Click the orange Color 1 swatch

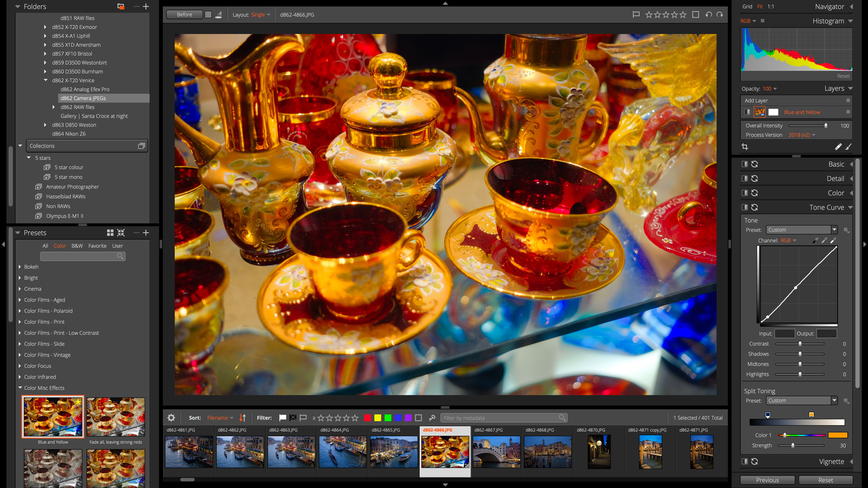837,435
